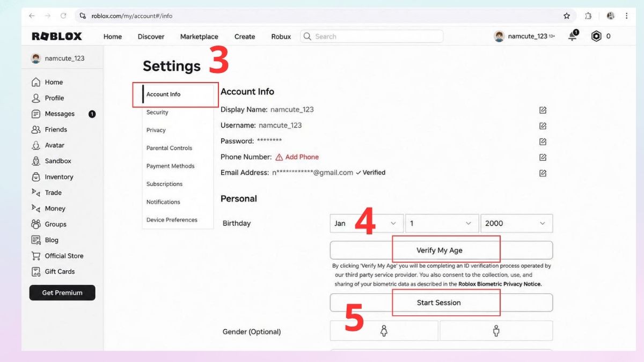This screenshot has width=644, height=362.
Task: Open Profile in the left sidebar
Action: (48, 98)
